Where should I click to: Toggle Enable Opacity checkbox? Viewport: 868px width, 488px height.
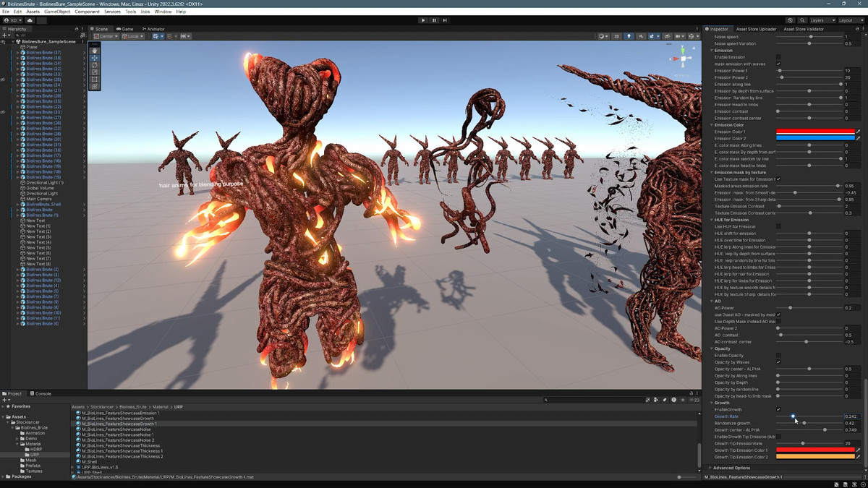[778, 356]
